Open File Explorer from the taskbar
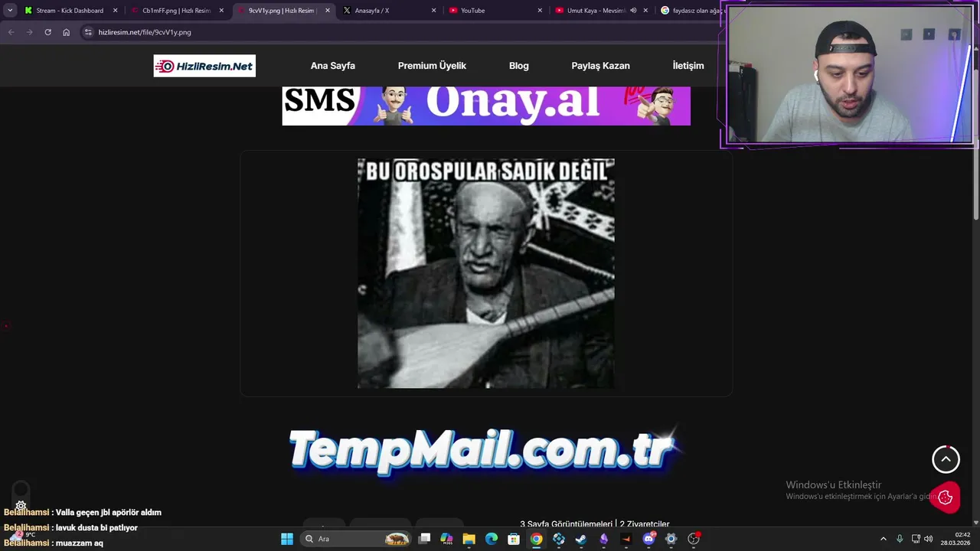Image resolution: width=980 pixels, height=551 pixels. click(469, 539)
